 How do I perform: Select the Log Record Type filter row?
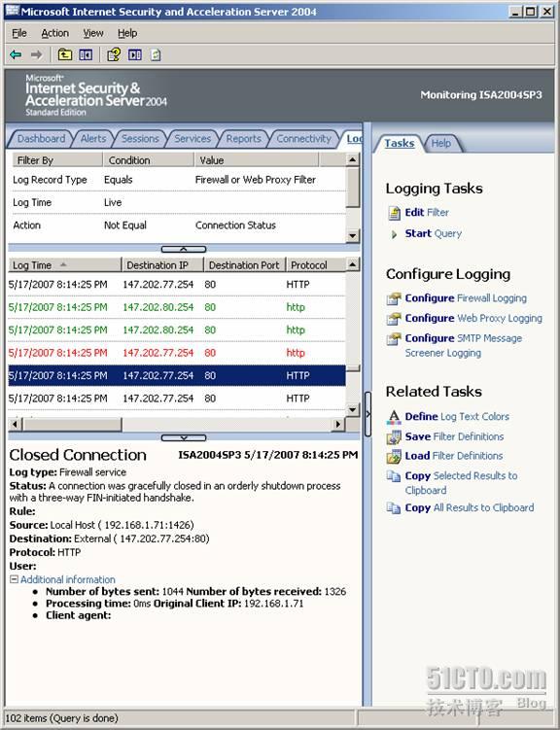[x=179, y=180]
